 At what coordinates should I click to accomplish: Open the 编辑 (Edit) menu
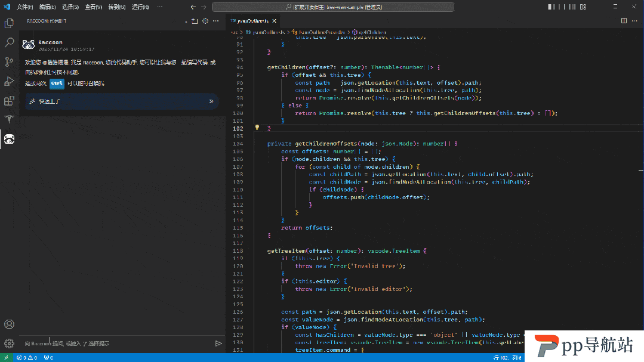tap(48, 7)
